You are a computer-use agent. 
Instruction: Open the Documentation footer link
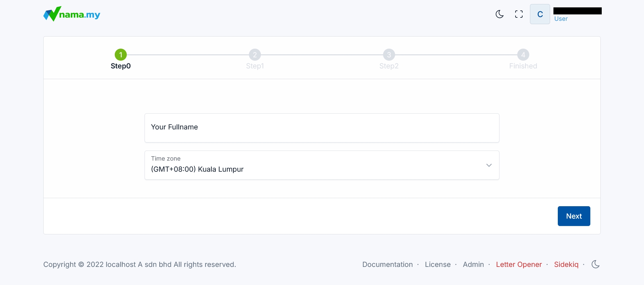click(387, 265)
